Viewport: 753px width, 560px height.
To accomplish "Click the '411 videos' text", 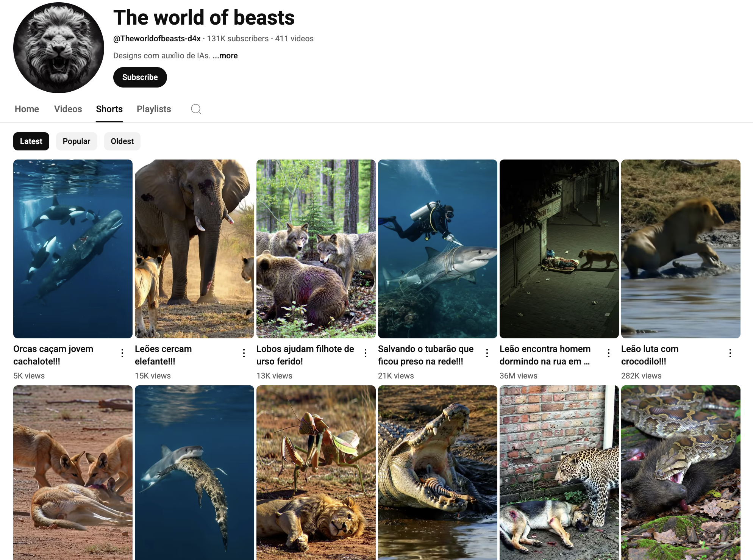I will pos(294,39).
